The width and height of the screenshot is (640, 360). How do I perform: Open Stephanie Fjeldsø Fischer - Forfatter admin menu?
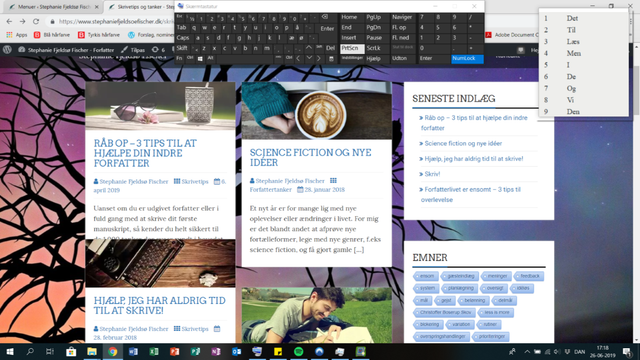[x=66, y=50]
